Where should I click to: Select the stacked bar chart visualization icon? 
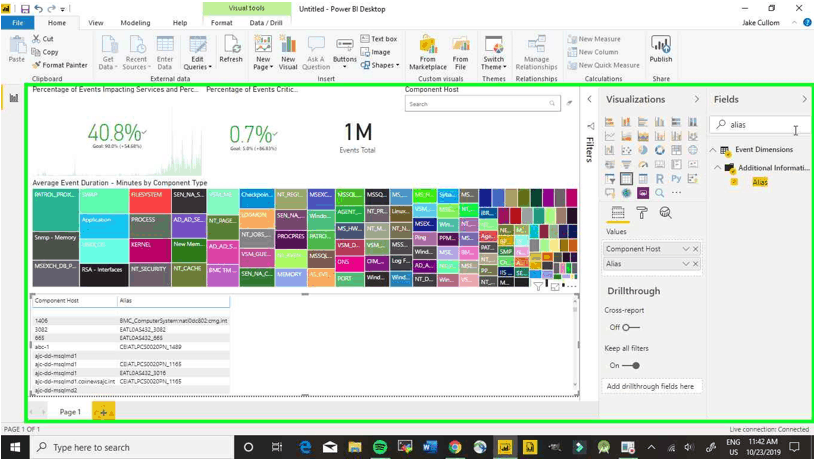tap(609, 122)
